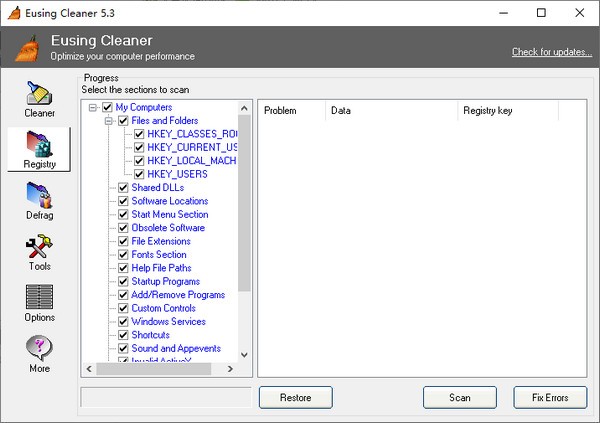This screenshot has height=423, width=600.
Task: Uncheck the My Computers checkbox
Action: (x=107, y=108)
